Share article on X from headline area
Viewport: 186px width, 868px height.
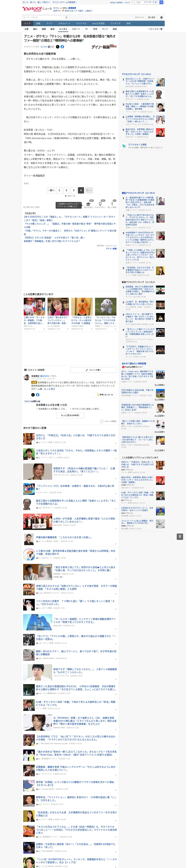click(x=57, y=47)
